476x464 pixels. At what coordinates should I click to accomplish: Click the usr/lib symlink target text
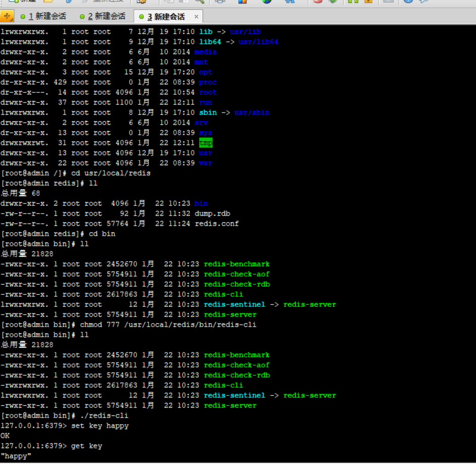tap(245, 32)
